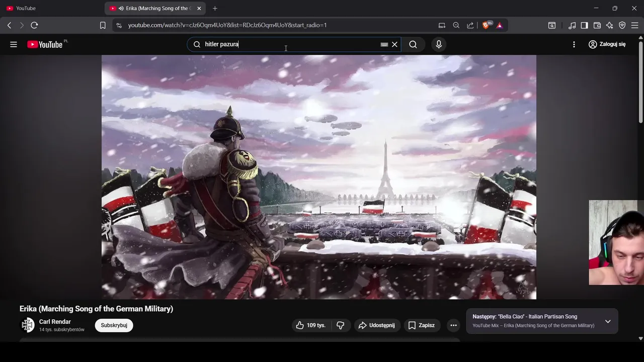Dislike the video with the thumbs-down

click(x=341, y=325)
